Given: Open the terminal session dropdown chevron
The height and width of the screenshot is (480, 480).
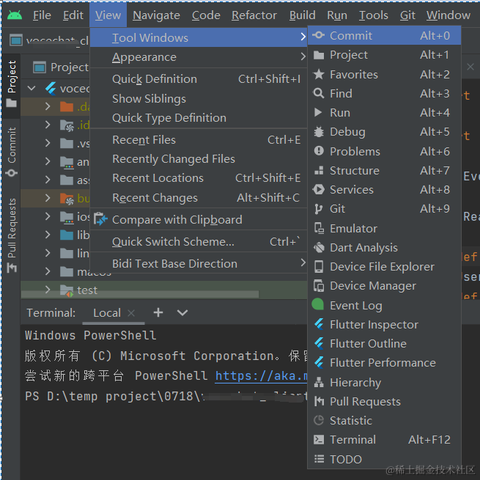Looking at the screenshot, I should click(x=182, y=313).
